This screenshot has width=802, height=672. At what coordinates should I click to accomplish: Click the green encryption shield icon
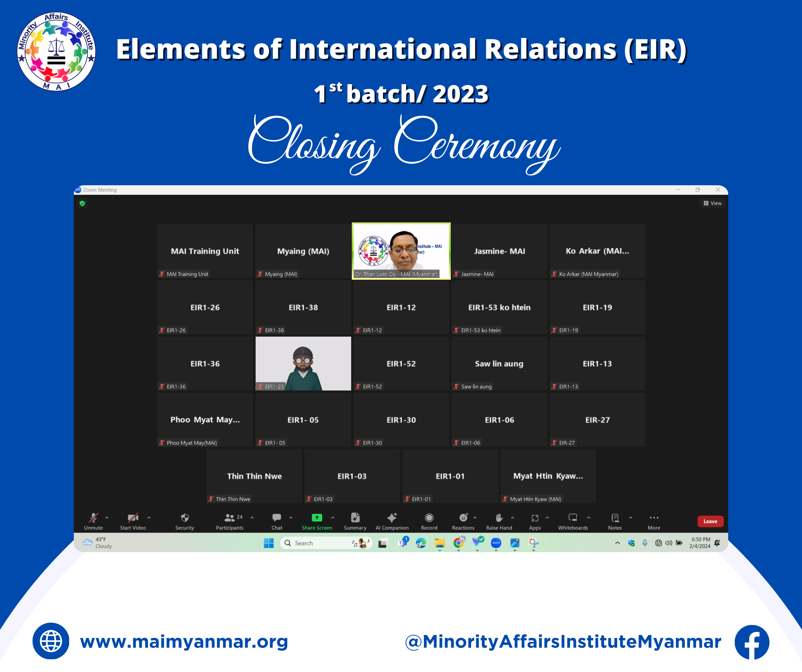tap(82, 204)
